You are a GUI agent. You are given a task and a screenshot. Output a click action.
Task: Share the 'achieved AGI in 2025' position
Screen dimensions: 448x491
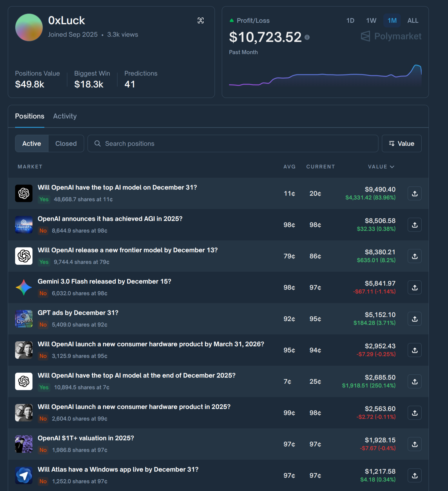(415, 225)
